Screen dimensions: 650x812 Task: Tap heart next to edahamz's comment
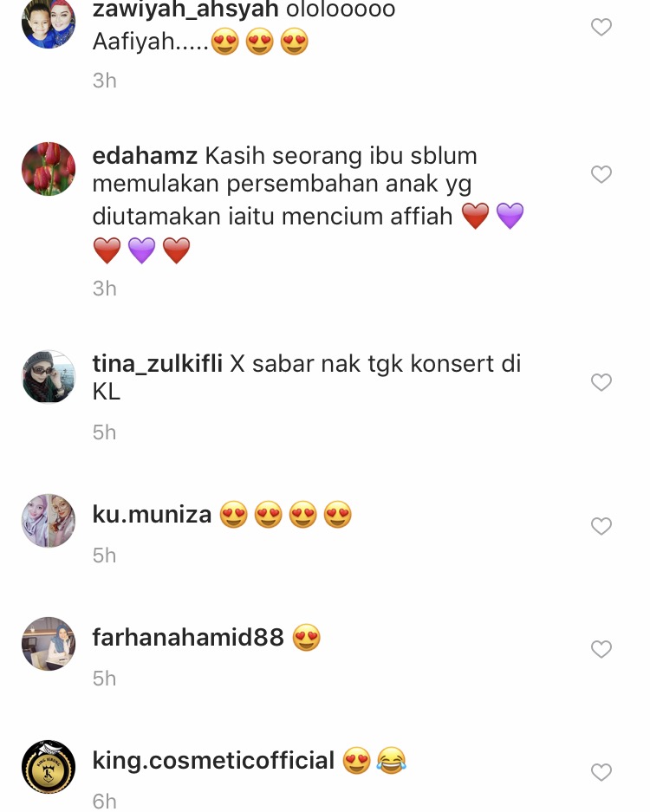[x=601, y=174]
